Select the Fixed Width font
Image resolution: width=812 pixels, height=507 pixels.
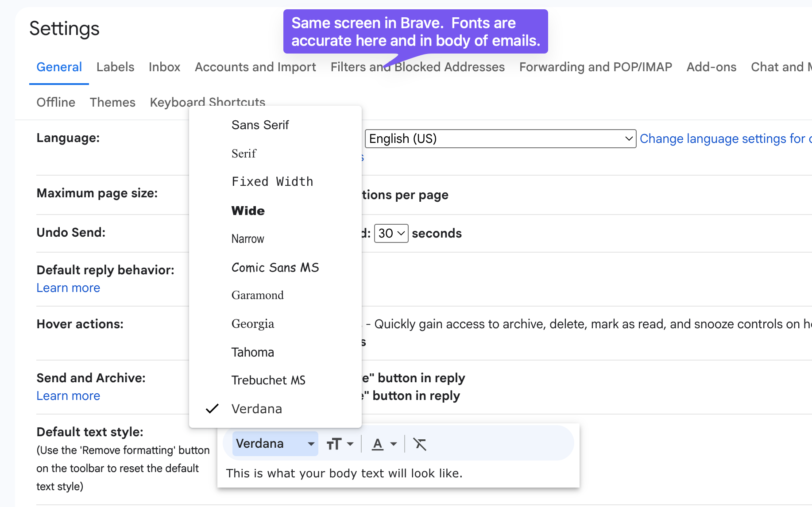click(x=272, y=182)
